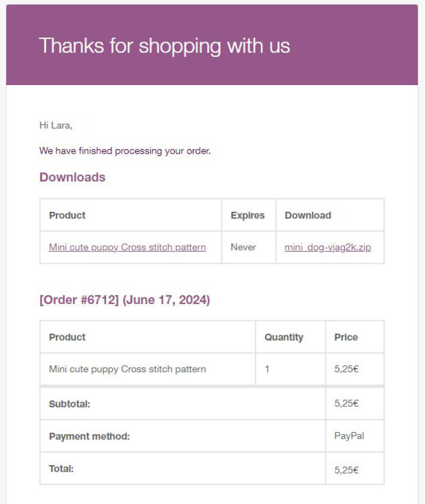Click the PayPal payment value
Viewport: 425px width, 504px height.
(349, 436)
